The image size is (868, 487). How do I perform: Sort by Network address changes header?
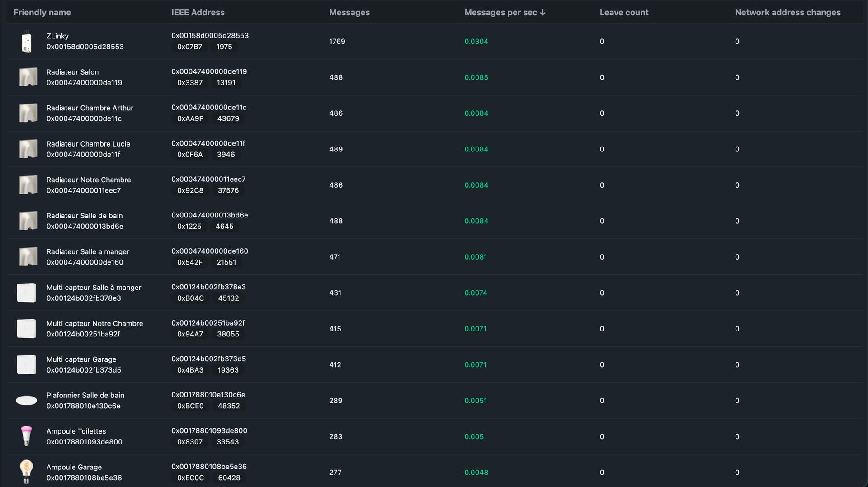pyautogui.click(x=787, y=13)
